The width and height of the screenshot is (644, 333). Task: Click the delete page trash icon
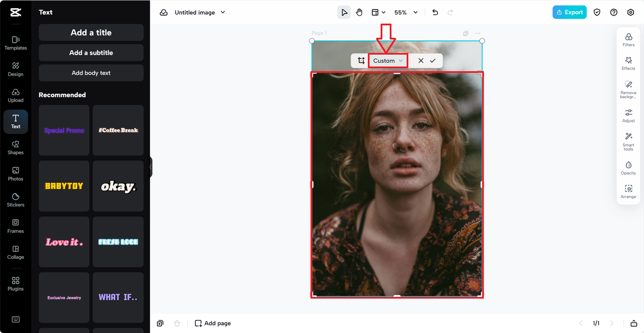point(177,323)
